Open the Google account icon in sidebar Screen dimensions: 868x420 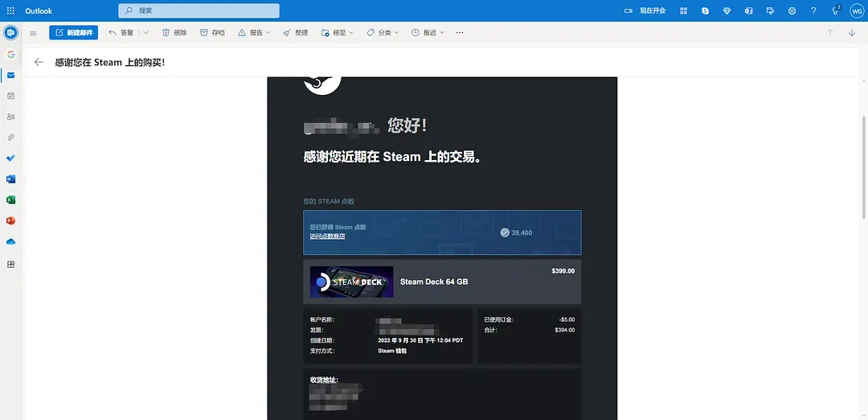click(10, 54)
